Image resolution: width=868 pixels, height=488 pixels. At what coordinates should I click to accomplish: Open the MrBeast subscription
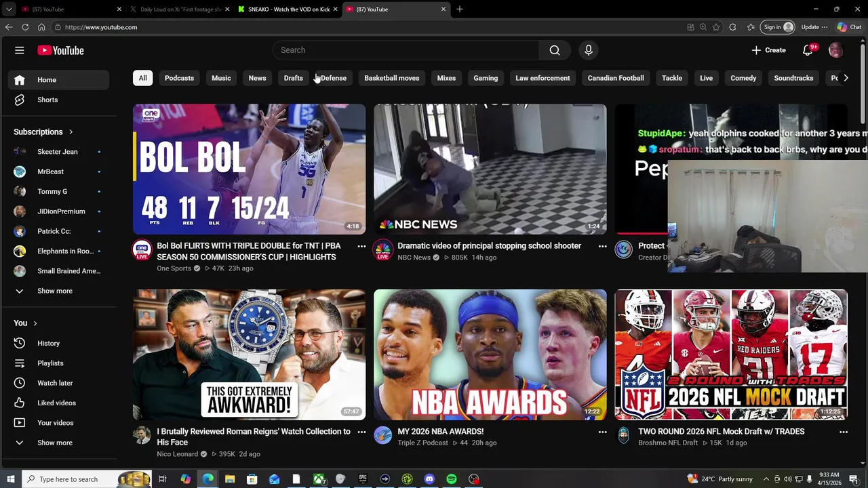[x=58, y=171]
